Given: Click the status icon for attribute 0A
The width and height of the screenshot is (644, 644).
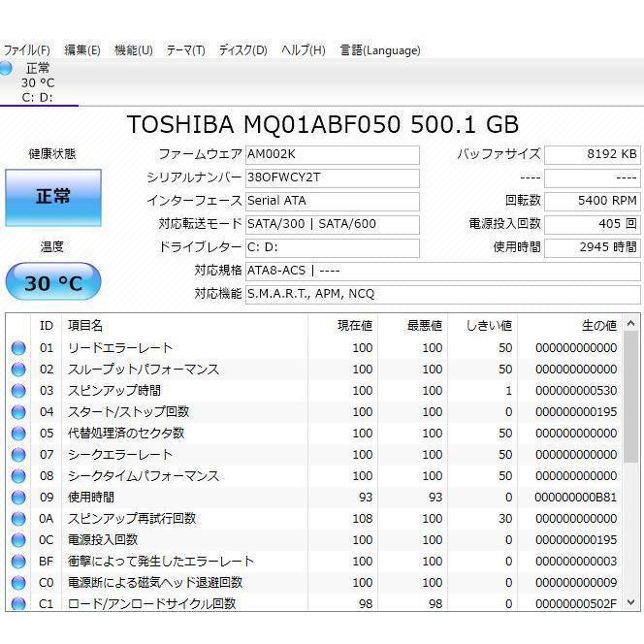Looking at the screenshot, I should [18, 519].
